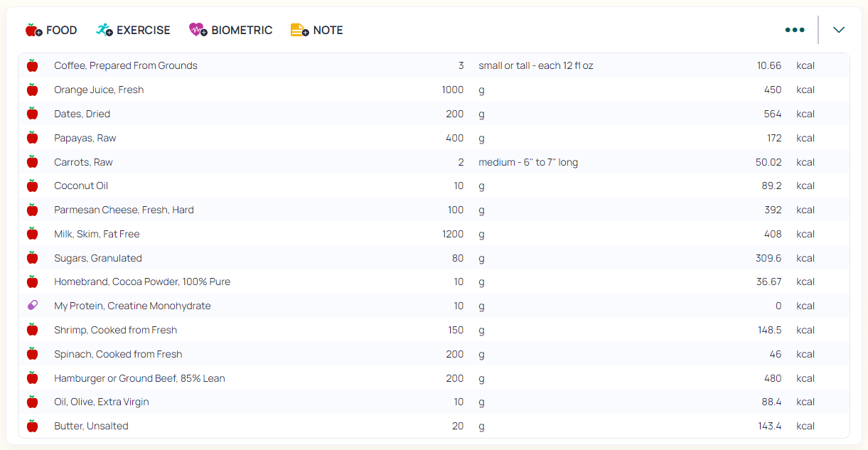Click the yellow Note icon

click(x=299, y=30)
